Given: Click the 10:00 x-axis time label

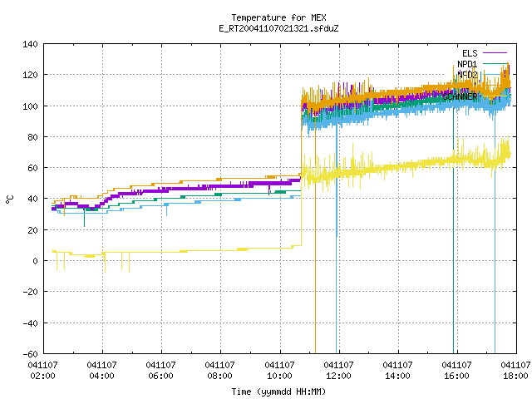Looking at the screenshot, I should (x=279, y=377).
